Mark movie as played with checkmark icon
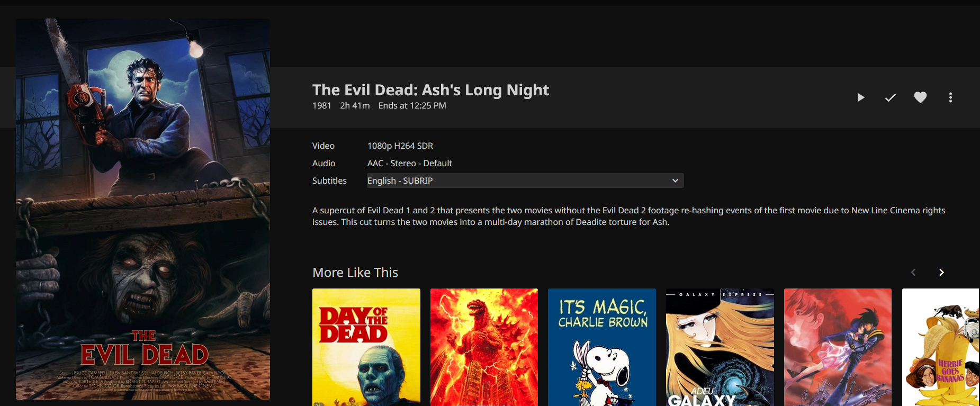This screenshot has height=406, width=980. pos(891,97)
